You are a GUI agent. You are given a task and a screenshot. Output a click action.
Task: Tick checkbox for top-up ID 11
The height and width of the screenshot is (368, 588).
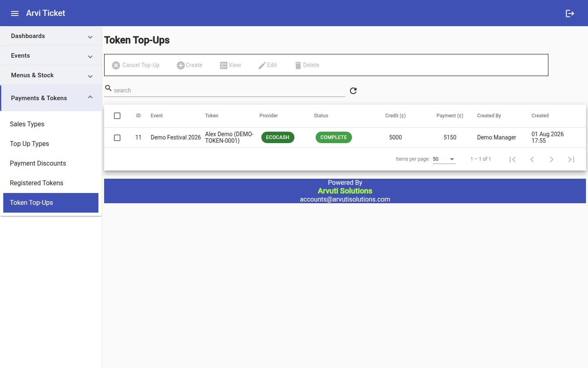pyautogui.click(x=117, y=138)
